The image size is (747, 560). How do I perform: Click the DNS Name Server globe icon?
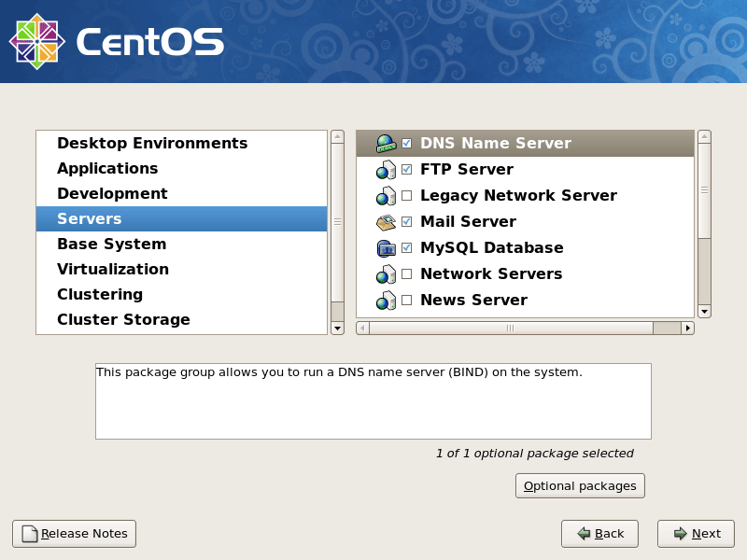386,144
